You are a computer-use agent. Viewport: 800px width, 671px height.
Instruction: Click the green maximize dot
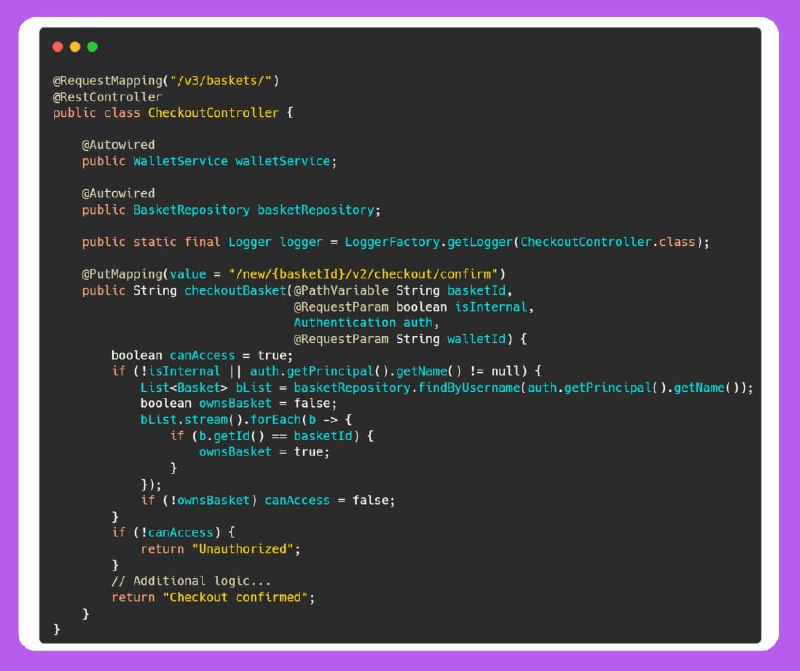tap(92, 47)
